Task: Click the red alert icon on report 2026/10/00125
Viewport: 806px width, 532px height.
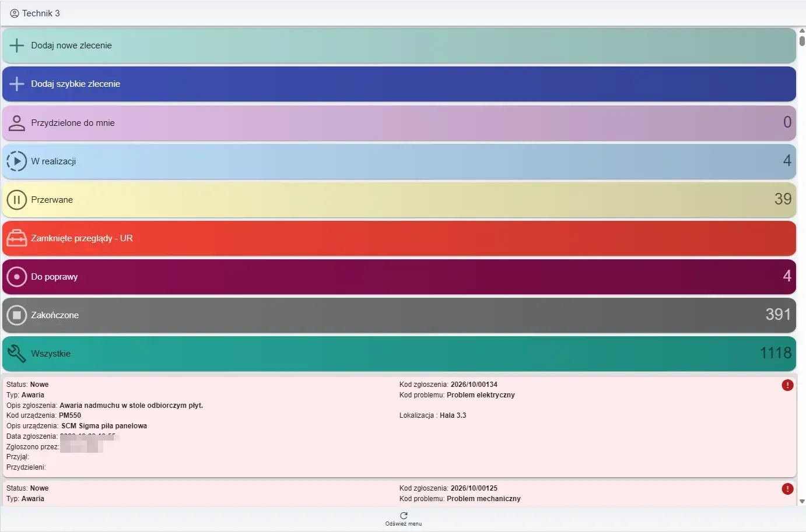Action: pos(787,489)
